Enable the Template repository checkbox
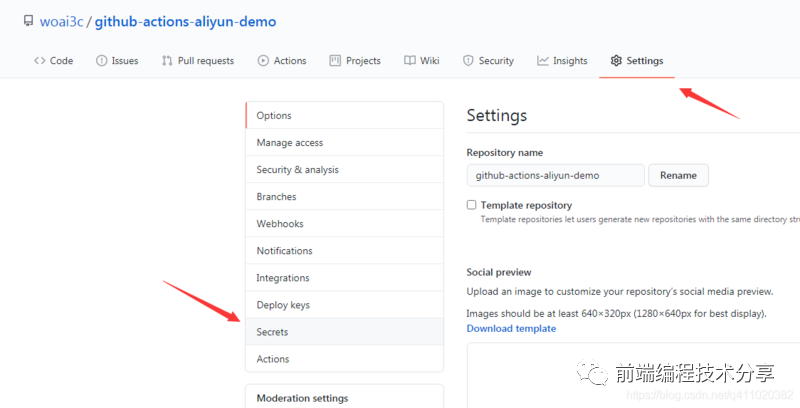The width and height of the screenshot is (800, 408). (471, 205)
